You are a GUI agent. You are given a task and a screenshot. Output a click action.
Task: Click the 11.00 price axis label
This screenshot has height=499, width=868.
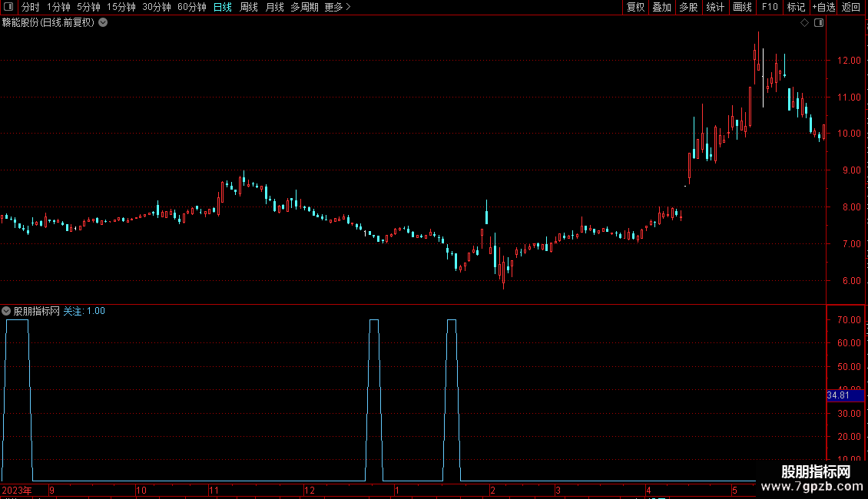pyautogui.click(x=849, y=97)
